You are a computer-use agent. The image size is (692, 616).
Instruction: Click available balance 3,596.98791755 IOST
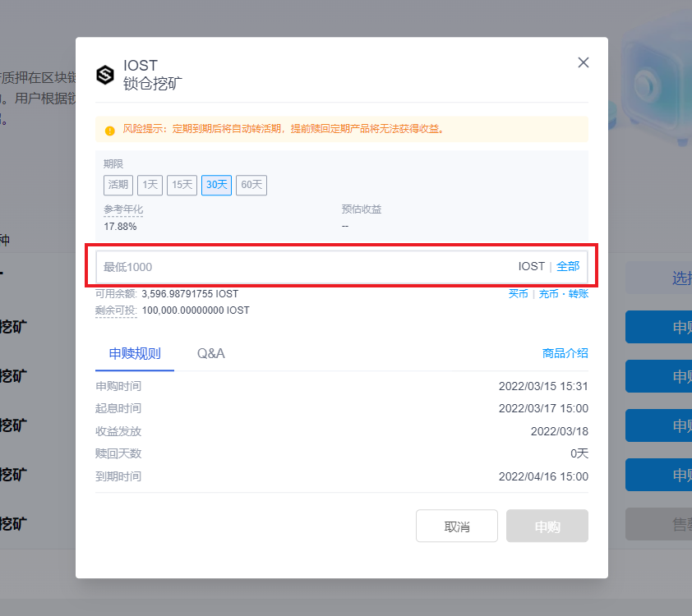[190, 294]
